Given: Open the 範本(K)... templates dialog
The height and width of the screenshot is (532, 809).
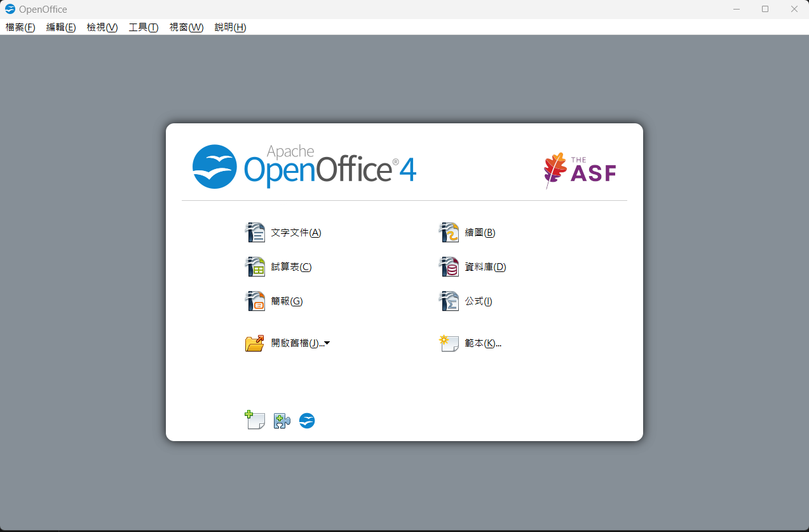Looking at the screenshot, I should click(483, 343).
